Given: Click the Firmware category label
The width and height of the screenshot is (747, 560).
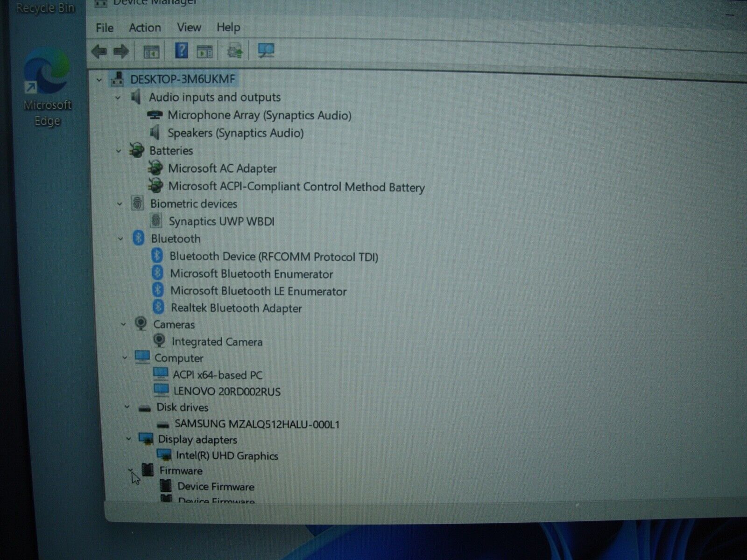Looking at the screenshot, I should coord(181,471).
